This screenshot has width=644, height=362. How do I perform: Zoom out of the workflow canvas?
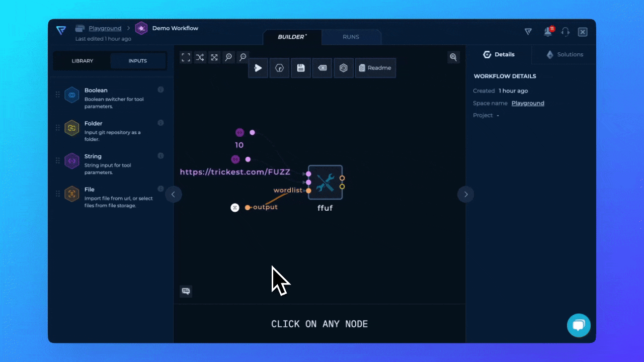[x=243, y=57]
